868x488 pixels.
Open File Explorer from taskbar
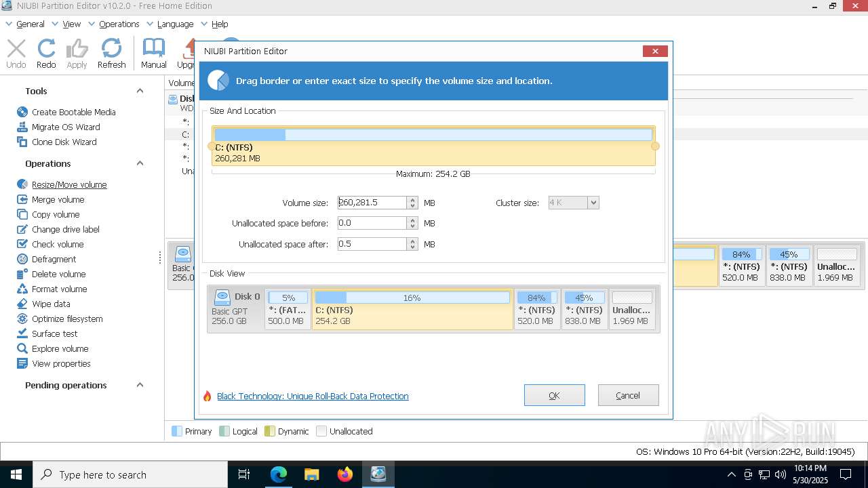312,474
